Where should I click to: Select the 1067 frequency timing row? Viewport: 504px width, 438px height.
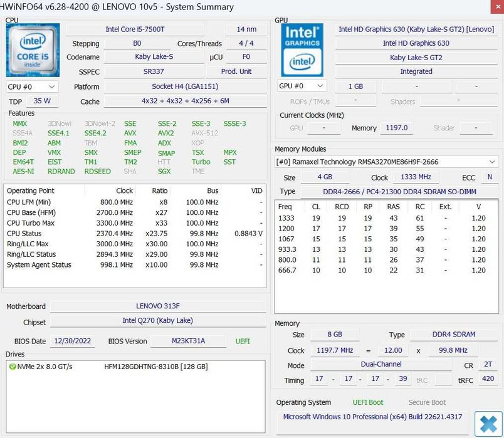[x=386, y=239]
